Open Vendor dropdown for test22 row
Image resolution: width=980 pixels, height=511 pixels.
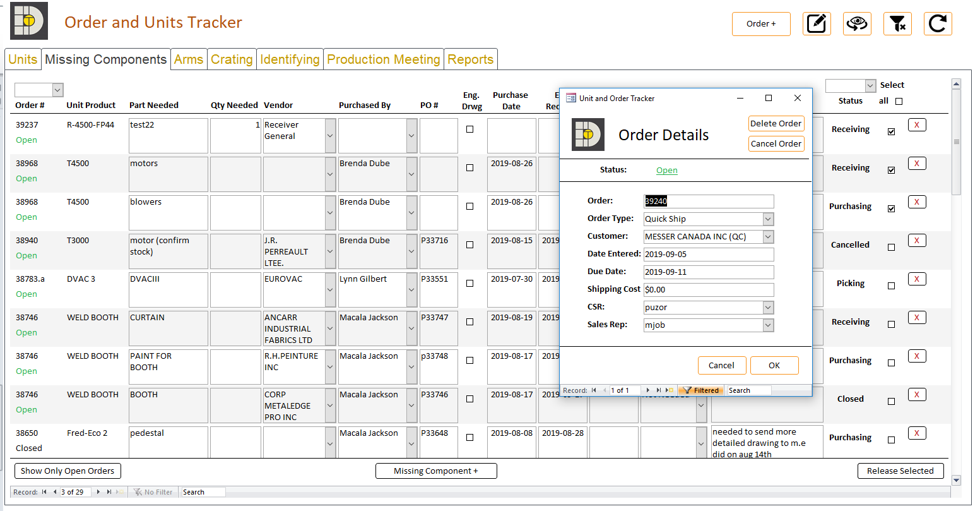point(330,136)
